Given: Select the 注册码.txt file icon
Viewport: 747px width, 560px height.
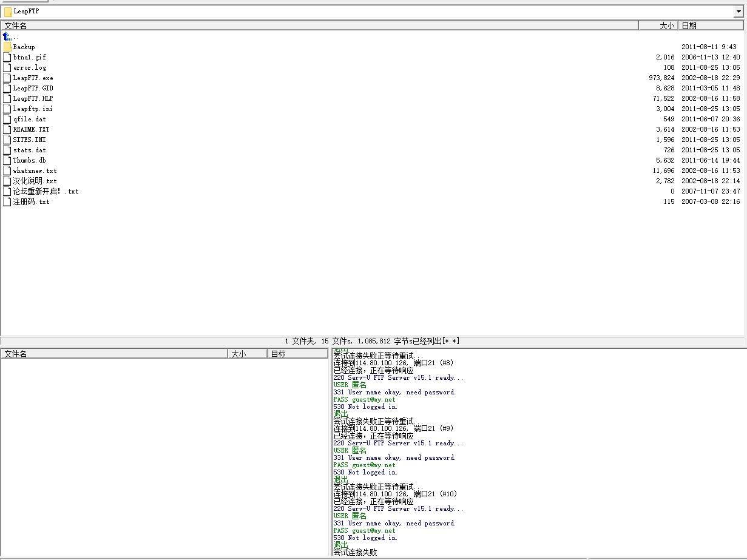Looking at the screenshot, I should tap(7, 201).
